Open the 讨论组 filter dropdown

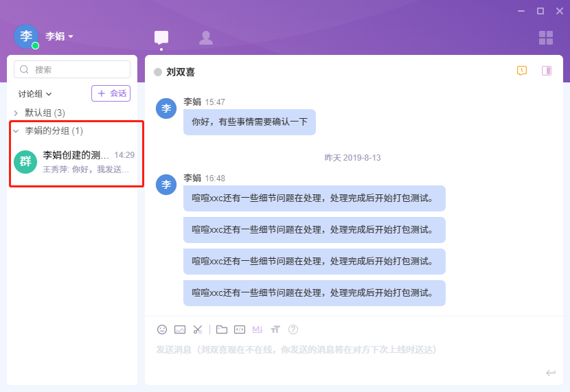coord(35,93)
